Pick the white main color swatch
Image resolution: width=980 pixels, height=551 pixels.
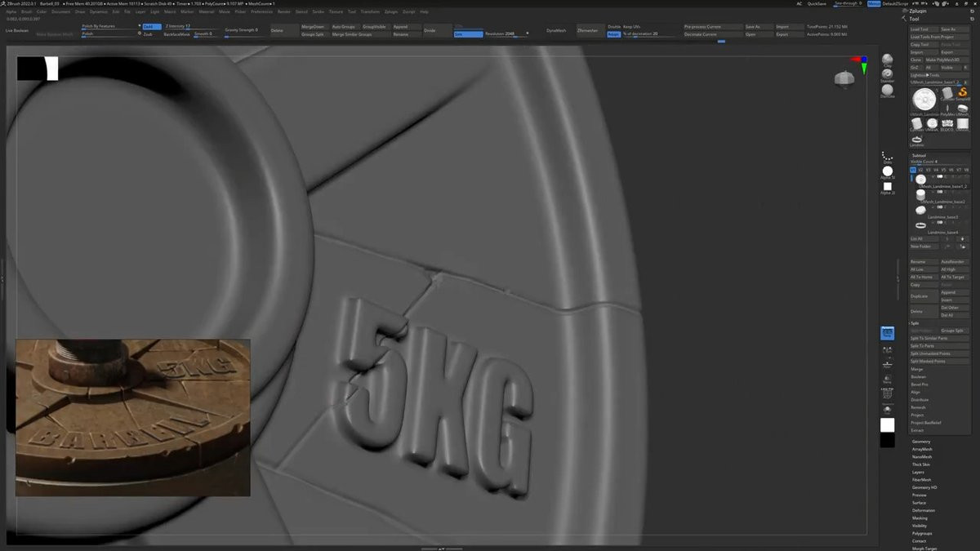click(x=888, y=425)
